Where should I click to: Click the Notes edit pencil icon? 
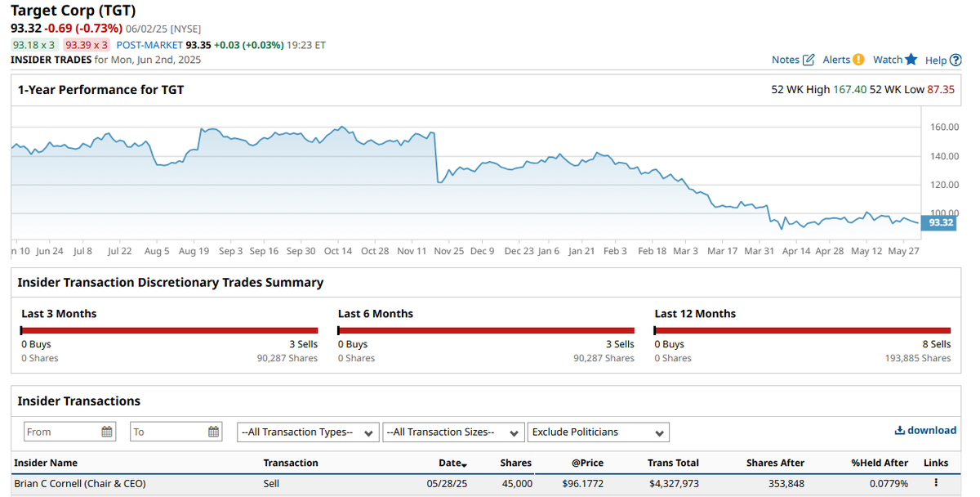coord(808,60)
